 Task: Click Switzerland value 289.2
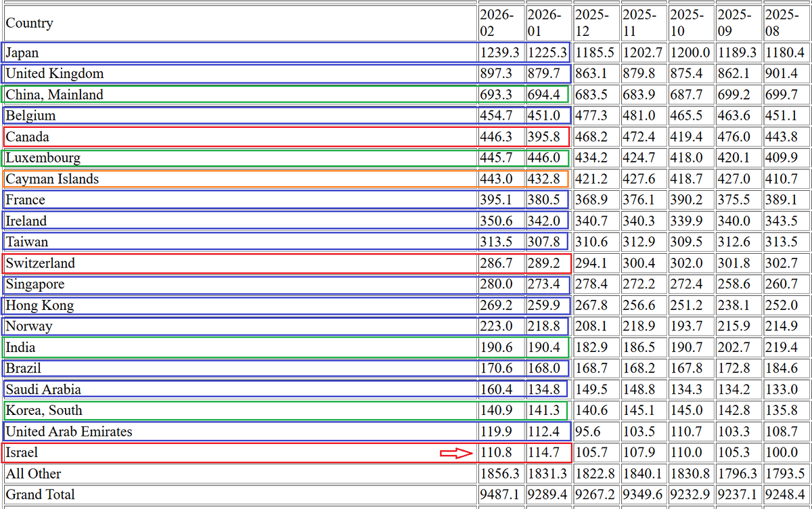click(543, 263)
